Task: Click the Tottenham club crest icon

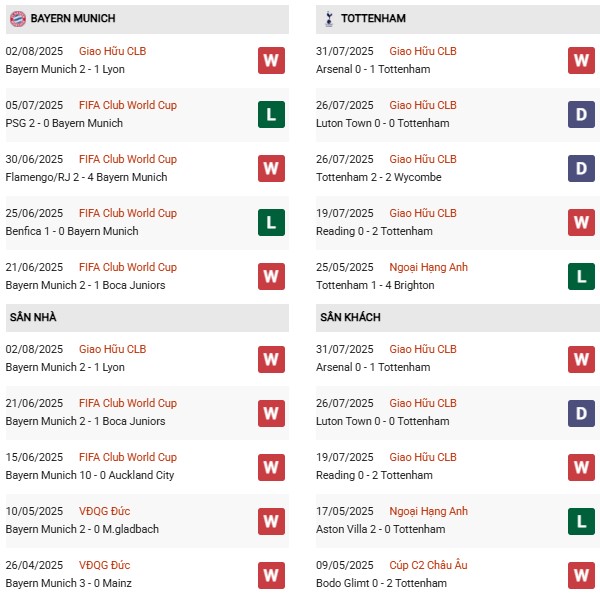Action: pyautogui.click(x=329, y=18)
